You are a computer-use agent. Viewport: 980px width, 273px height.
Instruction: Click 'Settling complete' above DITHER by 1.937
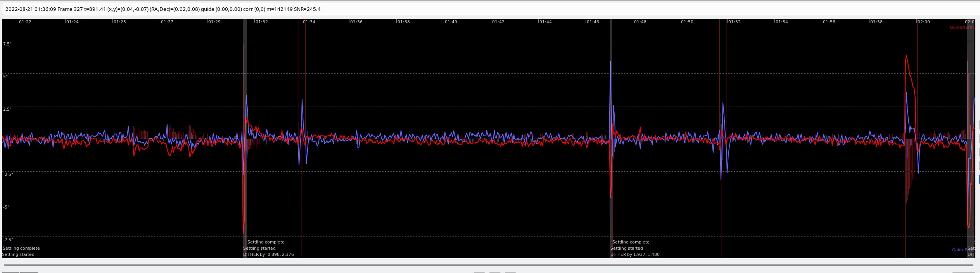631,242
